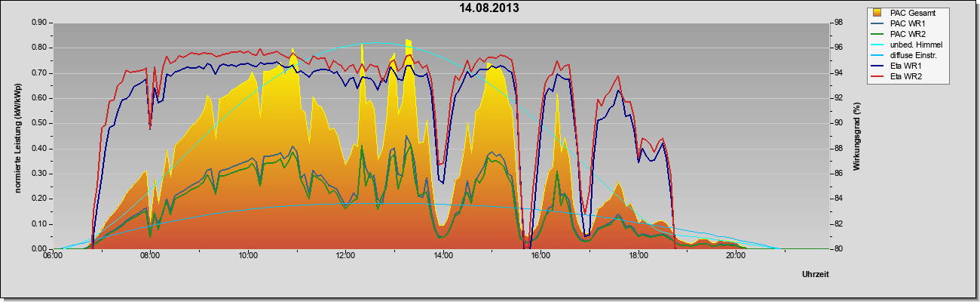Click the 12:00 time axis tick

pos(345,255)
